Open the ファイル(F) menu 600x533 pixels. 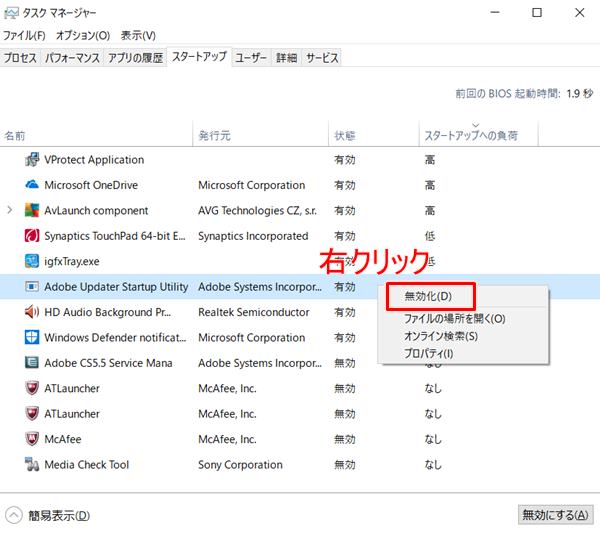[24, 36]
